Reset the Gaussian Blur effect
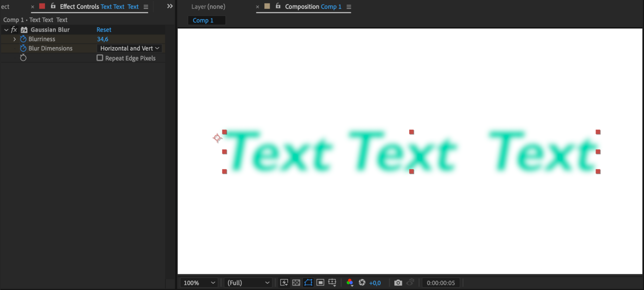 pos(104,30)
